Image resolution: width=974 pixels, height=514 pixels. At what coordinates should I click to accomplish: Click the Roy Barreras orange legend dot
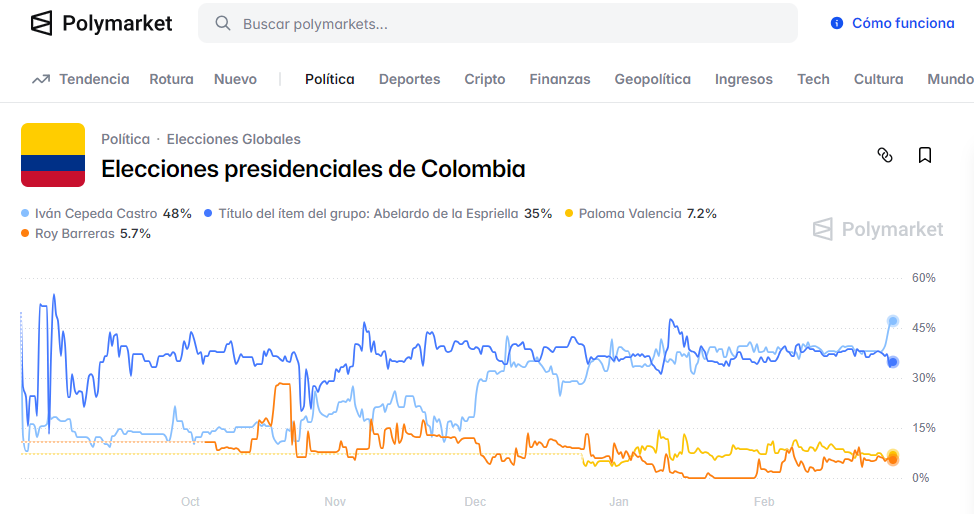tap(25, 234)
